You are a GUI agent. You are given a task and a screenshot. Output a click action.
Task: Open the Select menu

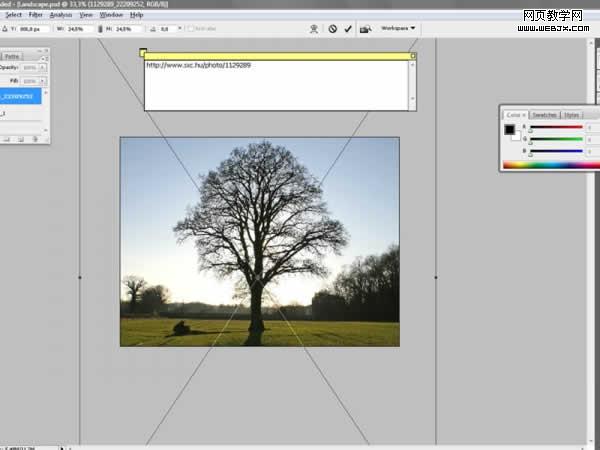pos(13,15)
